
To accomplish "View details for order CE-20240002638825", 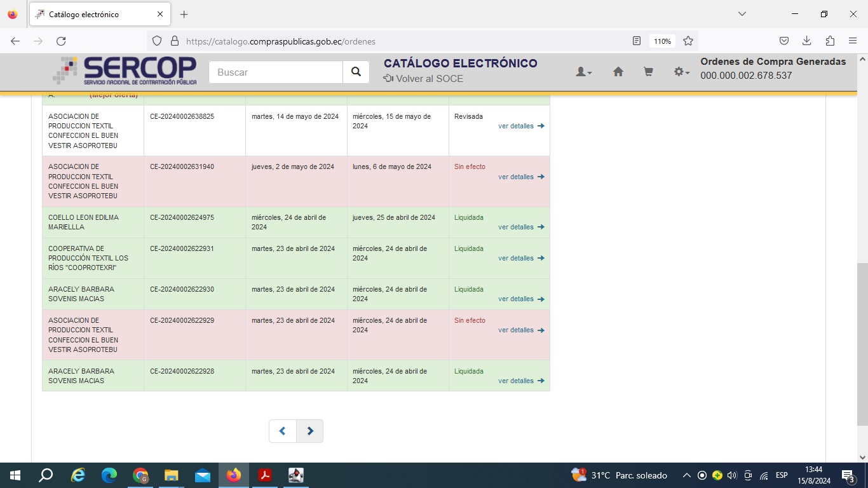I will pos(520,126).
